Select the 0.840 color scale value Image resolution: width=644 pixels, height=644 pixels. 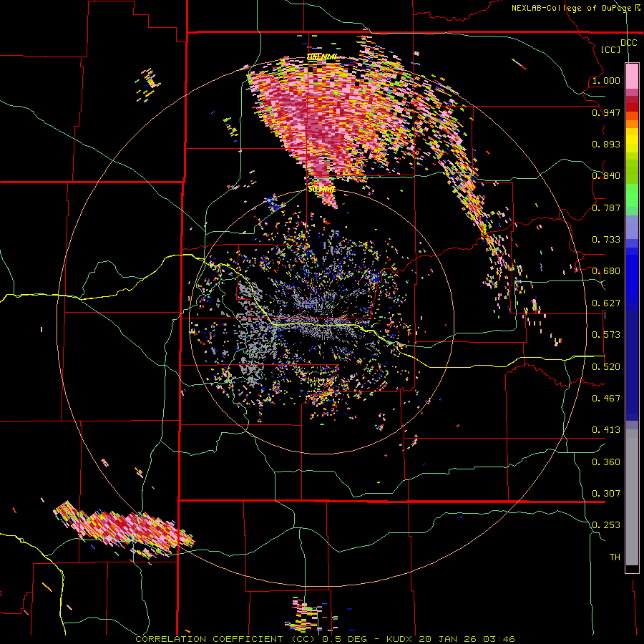point(606,176)
